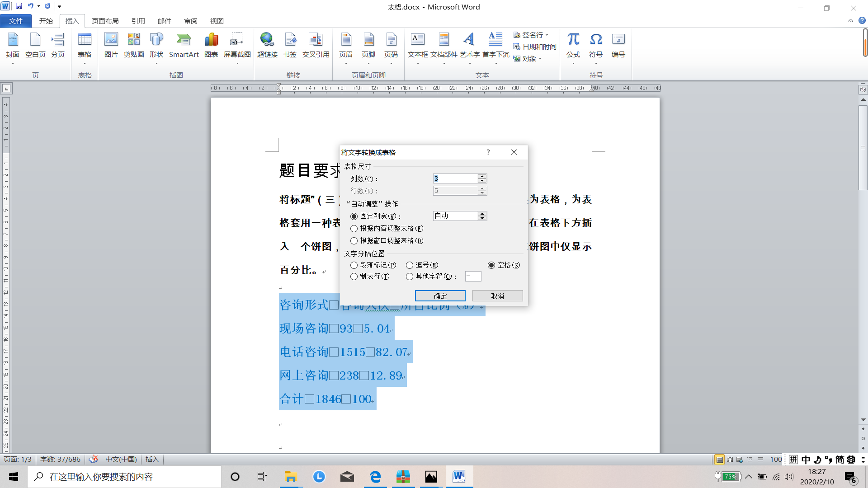Switch to the 页面布局 ribbon tab

[x=105, y=21]
